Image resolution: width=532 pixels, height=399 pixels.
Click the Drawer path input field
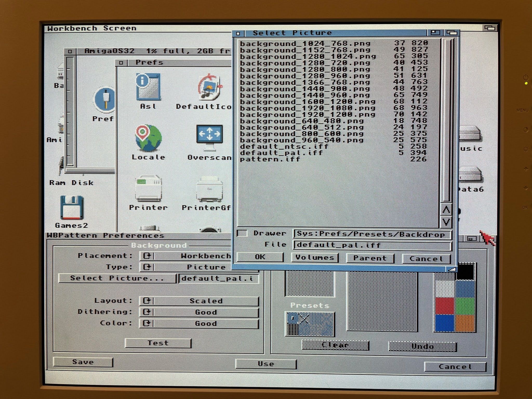[x=372, y=234]
